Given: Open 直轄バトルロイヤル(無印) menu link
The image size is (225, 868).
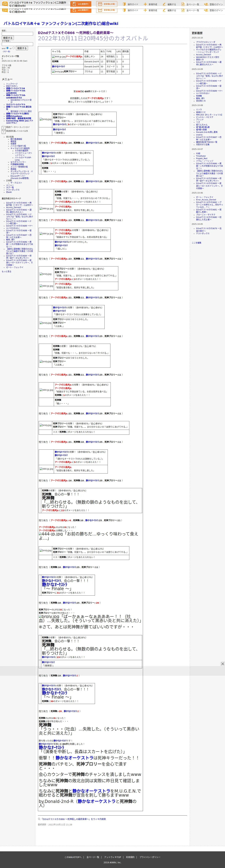Looking at the screenshot, I should tap(18, 113).
